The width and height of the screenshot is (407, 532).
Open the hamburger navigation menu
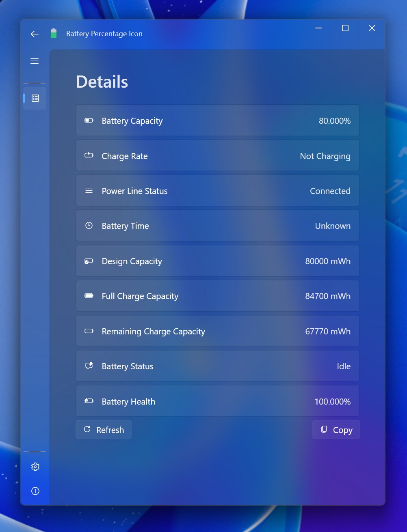coord(35,61)
